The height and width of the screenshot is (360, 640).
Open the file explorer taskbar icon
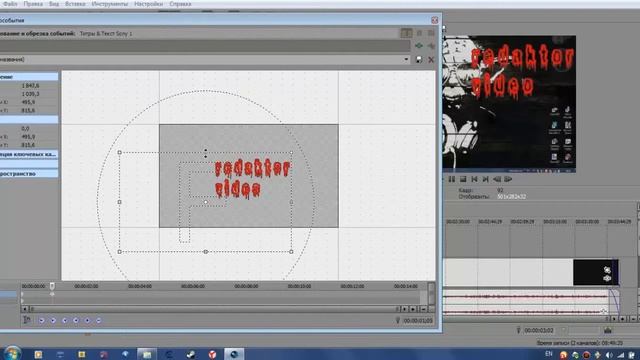click(147, 354)
